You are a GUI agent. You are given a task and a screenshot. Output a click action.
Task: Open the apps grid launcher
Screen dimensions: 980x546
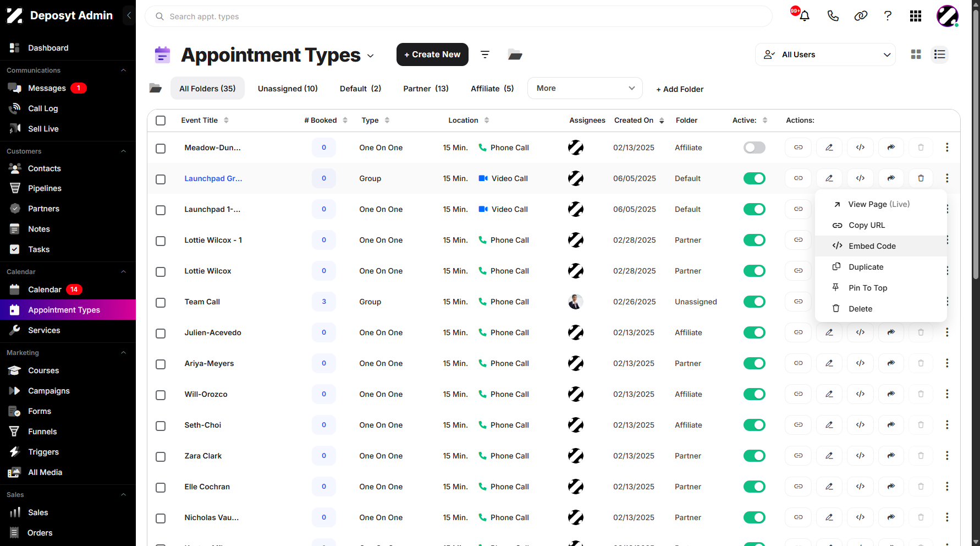[915, 16]
